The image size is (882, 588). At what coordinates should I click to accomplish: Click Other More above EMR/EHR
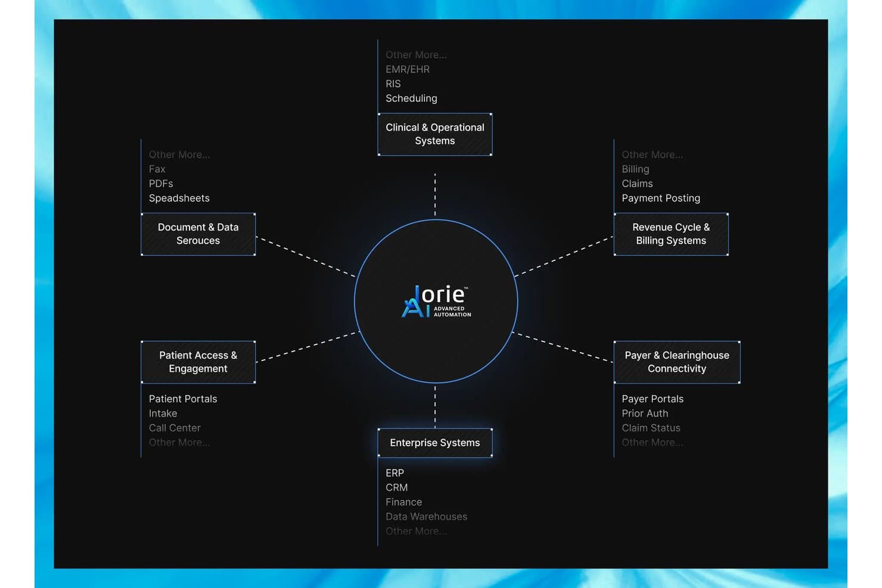tap(416, 55)
